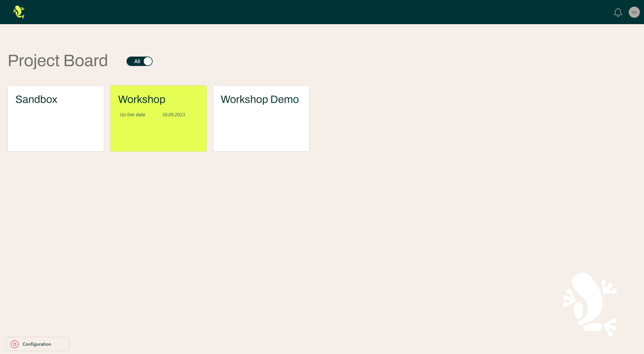Open the notifications bell
644x354 pixels.
click(618, 12)
